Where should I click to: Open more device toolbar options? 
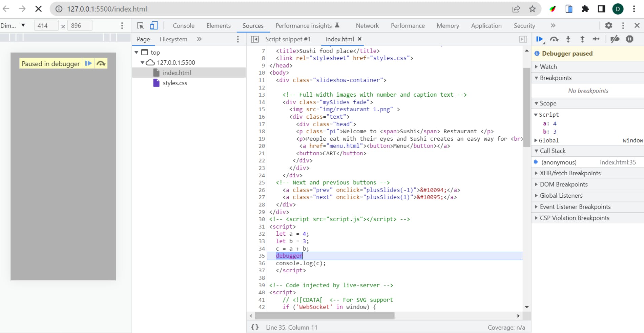[122, 25]
